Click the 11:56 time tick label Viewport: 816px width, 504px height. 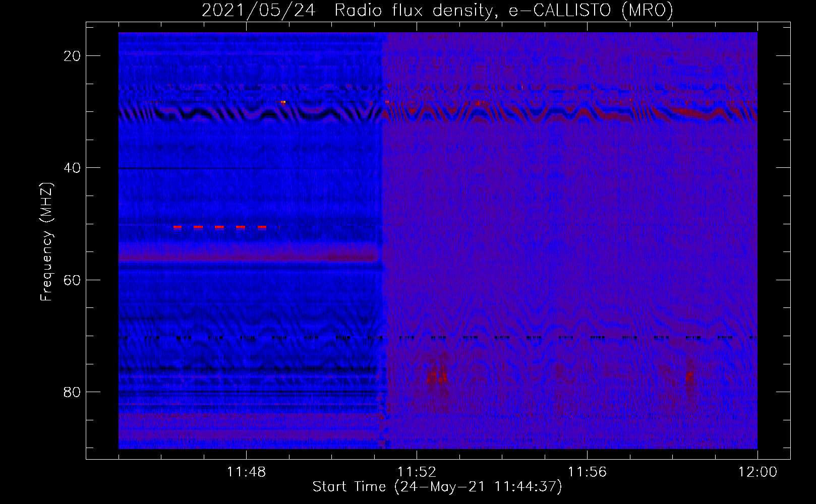587,472
